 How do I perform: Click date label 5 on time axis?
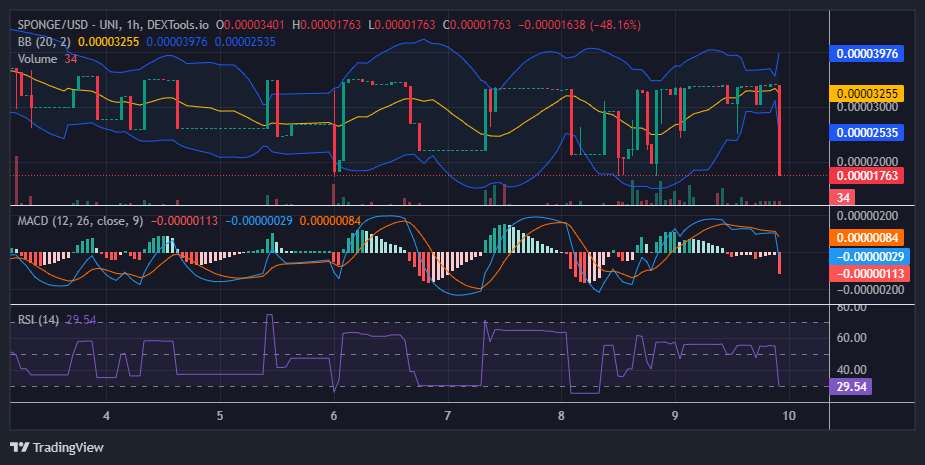(x=219, y=415)
